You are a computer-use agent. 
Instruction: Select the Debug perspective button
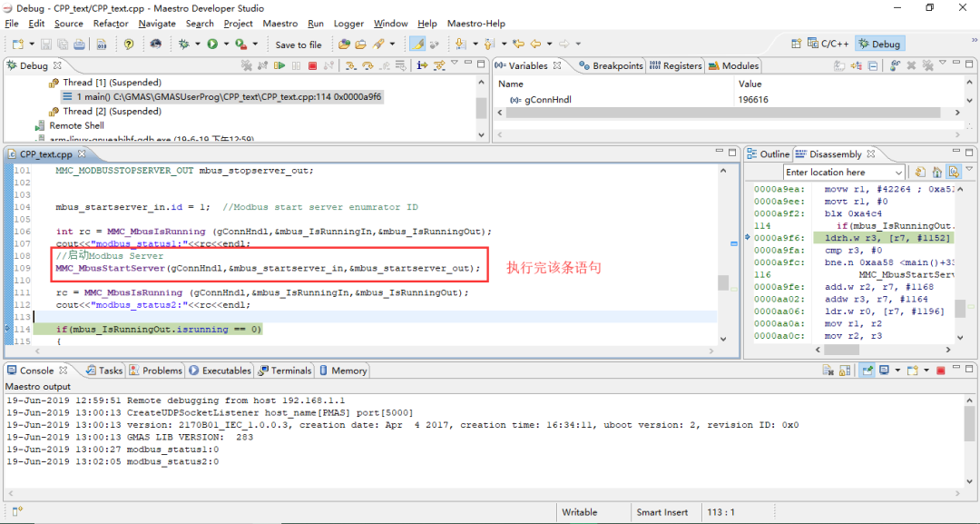pyautogui.click(x=879, y=44)
